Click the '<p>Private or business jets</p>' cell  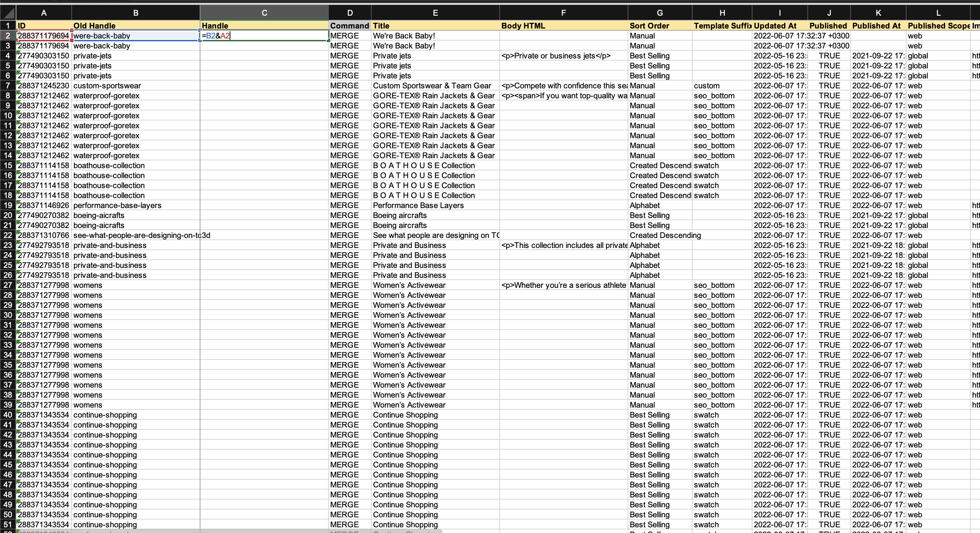click(x=563, y=56)
